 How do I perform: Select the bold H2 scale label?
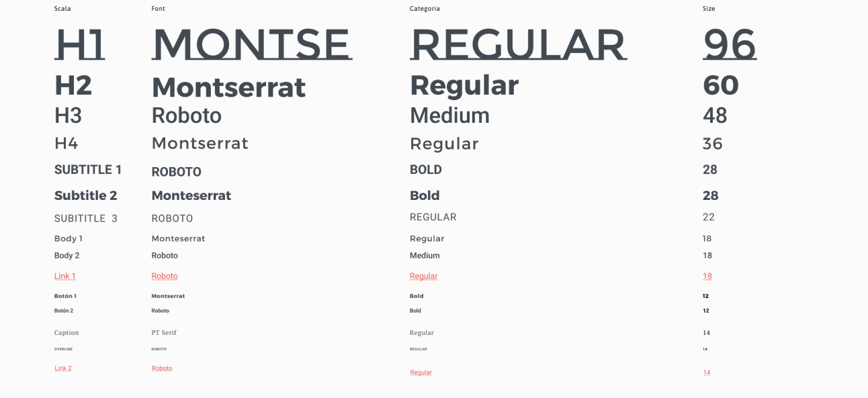tap(73, 86)
